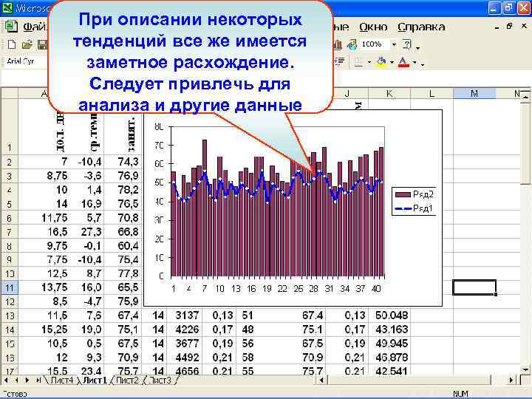
Task: Click the Excel workbook icon beside Файл
Action: pyautogui.click(x=11, y=27)
